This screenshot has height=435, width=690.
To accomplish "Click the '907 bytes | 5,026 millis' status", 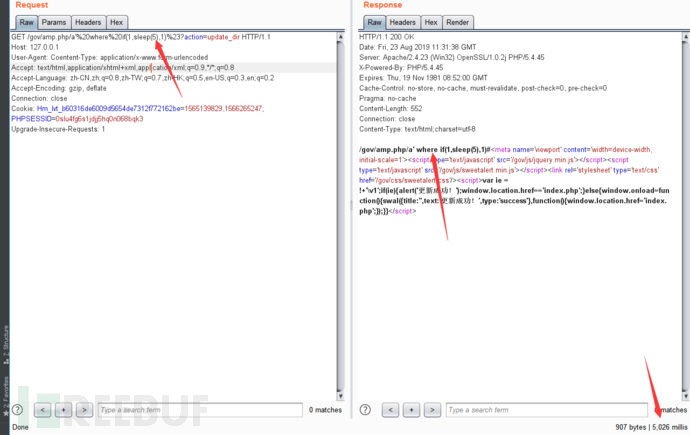I will [x=651, y=427].
